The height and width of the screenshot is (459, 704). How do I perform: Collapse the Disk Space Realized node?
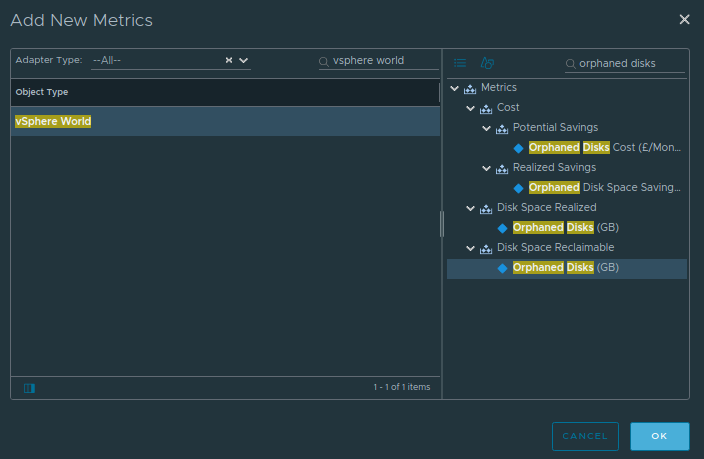click(x=471, y=208)
